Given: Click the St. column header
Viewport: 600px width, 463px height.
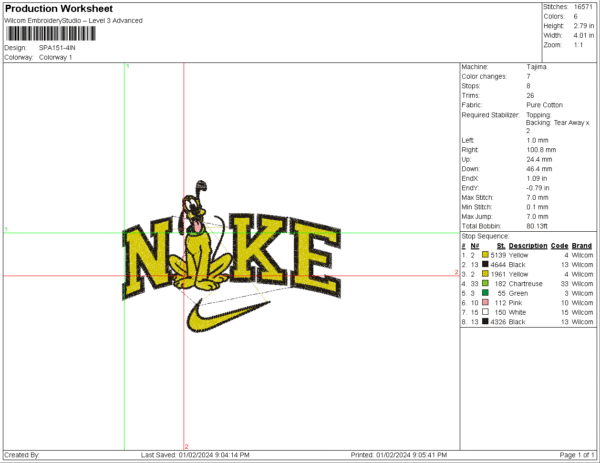Looking at the screenshot, I should [x=501, y=246].
